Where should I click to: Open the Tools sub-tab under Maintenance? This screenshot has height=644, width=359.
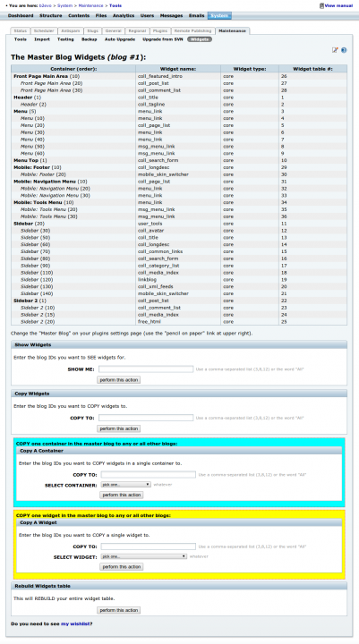coord(21,39)
